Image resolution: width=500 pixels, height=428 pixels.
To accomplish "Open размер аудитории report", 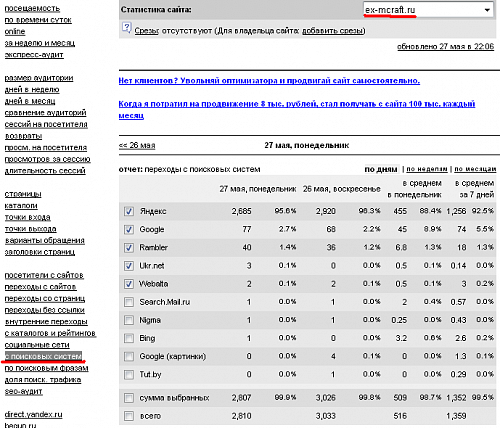I will (x=39, y=78).
